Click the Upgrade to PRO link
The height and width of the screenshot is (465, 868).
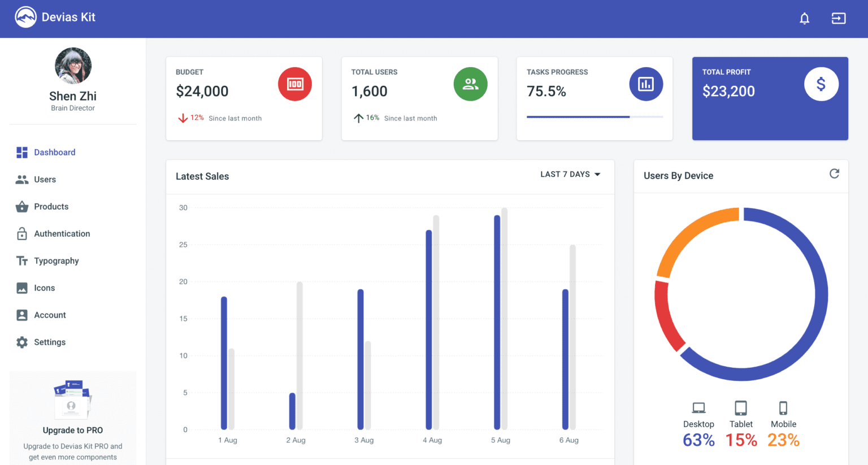click(73, 430)
